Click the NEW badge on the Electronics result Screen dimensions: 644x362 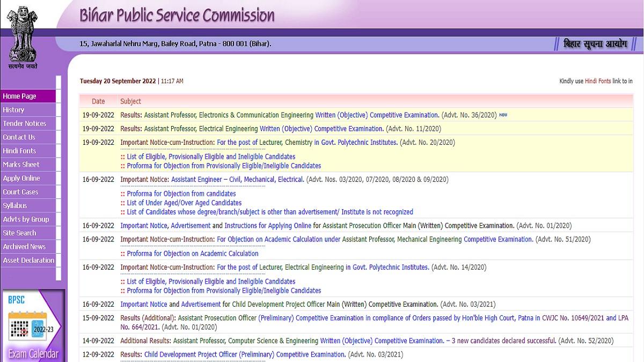[503, 115]
